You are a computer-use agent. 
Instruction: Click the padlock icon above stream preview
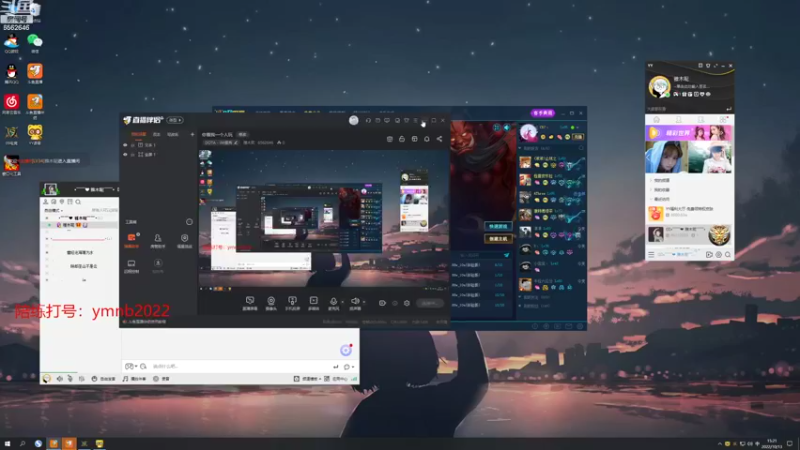[x=402, y=139]
